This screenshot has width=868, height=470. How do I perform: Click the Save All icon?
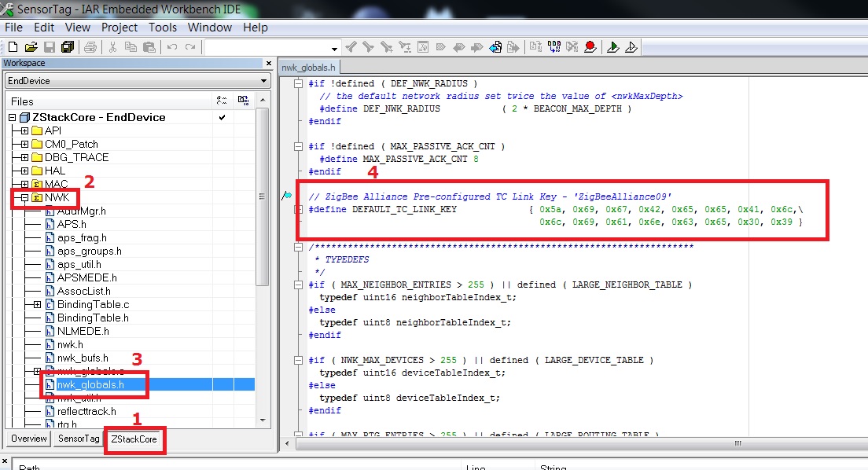click(68, 47)
